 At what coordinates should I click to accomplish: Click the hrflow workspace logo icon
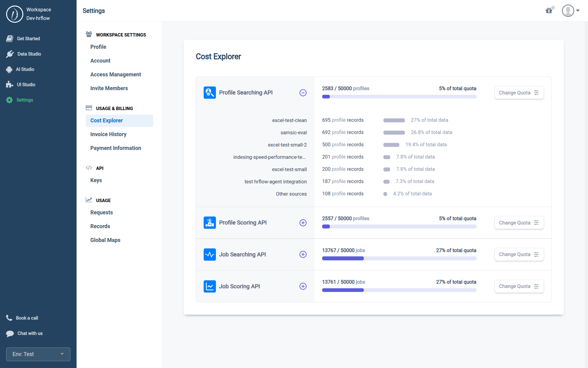(14, 14)
